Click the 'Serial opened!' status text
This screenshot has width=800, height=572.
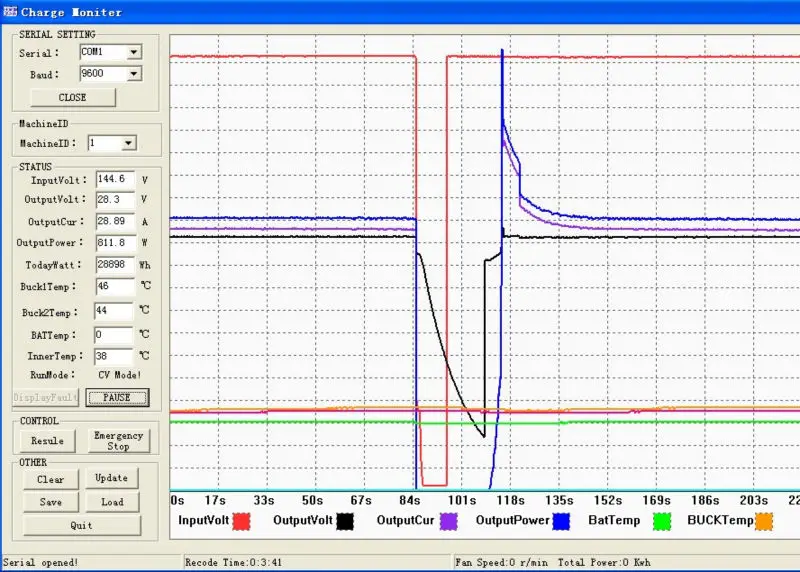point(40,562)
